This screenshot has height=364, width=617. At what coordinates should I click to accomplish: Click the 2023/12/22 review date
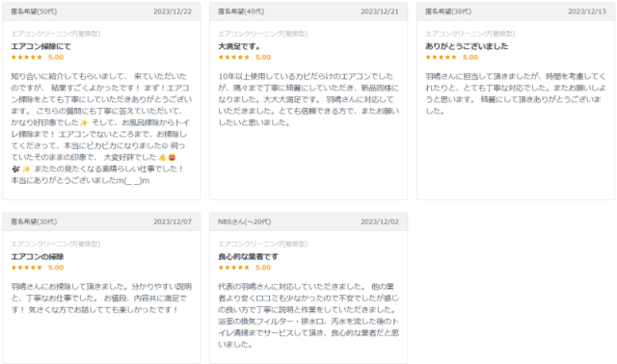pyautogui.click(x=173, y=12)
